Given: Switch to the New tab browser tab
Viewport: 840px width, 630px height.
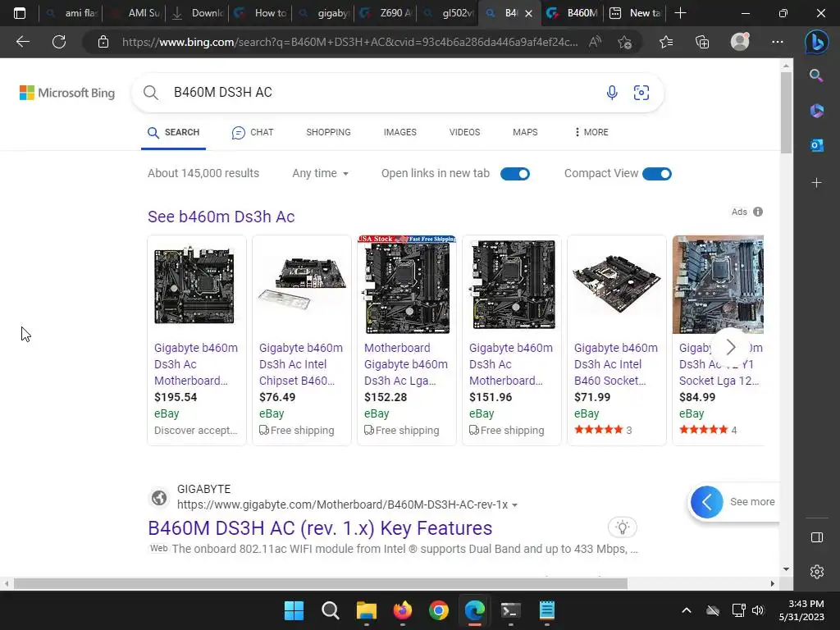Looking at the screenshot, I should [x=636, y=13].
